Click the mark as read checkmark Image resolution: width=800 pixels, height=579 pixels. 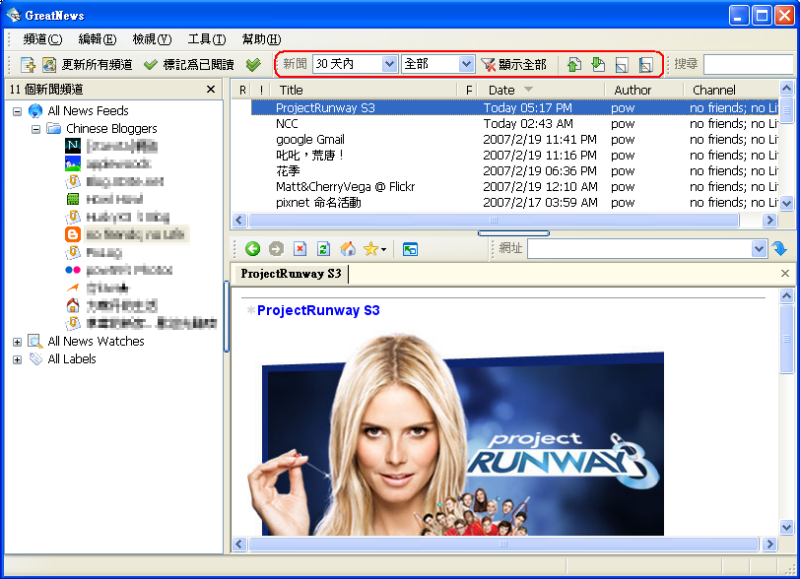pos(150,65)
